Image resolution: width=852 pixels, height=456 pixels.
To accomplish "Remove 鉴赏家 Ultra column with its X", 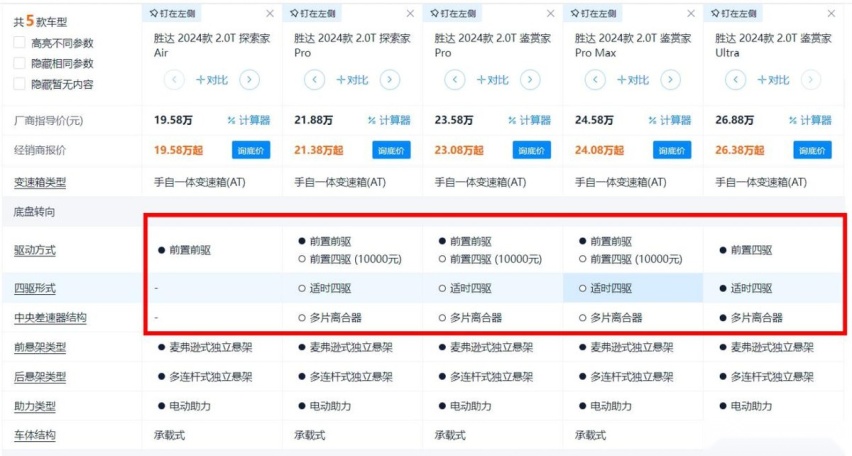I will (831, 13).
